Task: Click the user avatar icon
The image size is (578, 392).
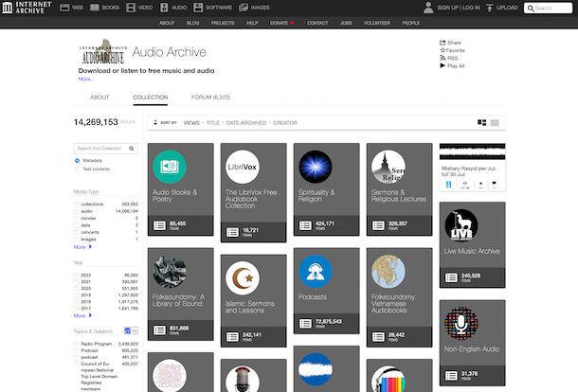Action: (x=428, y=8)
